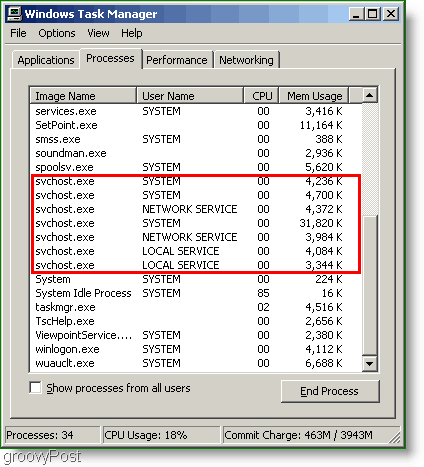The height and width of the screenshot is (467, 424).
Task: Open the File menu
Action: coord(18,33)
